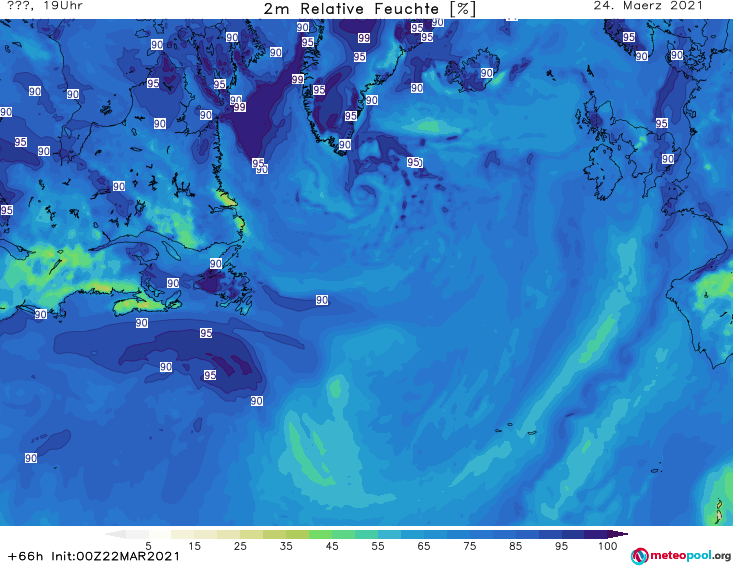Click legend value 45 on color bar
The image size is (733, 566).
point(332,546)
